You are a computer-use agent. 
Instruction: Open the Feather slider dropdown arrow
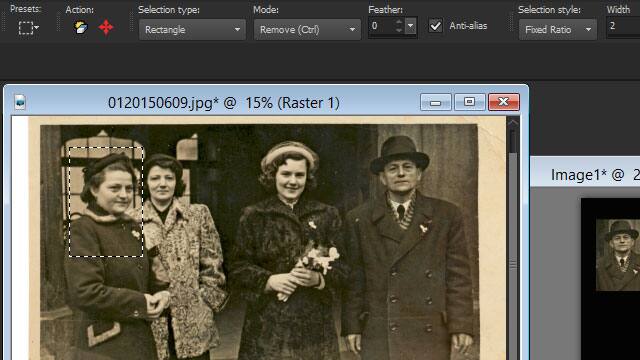tap(411, 26)
